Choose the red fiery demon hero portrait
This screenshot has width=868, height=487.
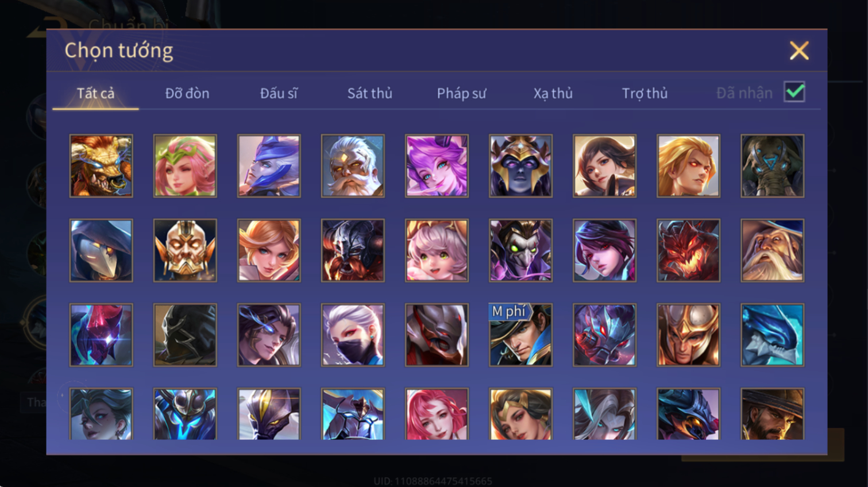[688, 250]
